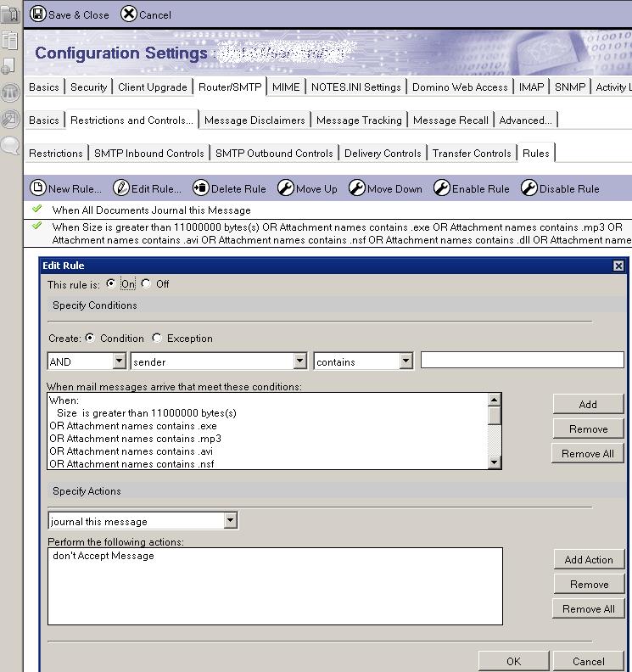Open the journal this message action dropdown
This screenshot has width=632, height=672.
pos(230,521)
